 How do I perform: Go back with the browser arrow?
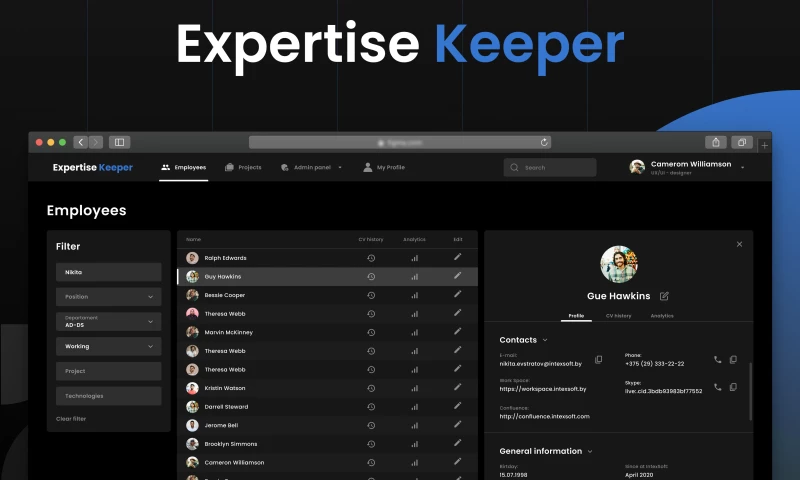(x=81, y=142)
